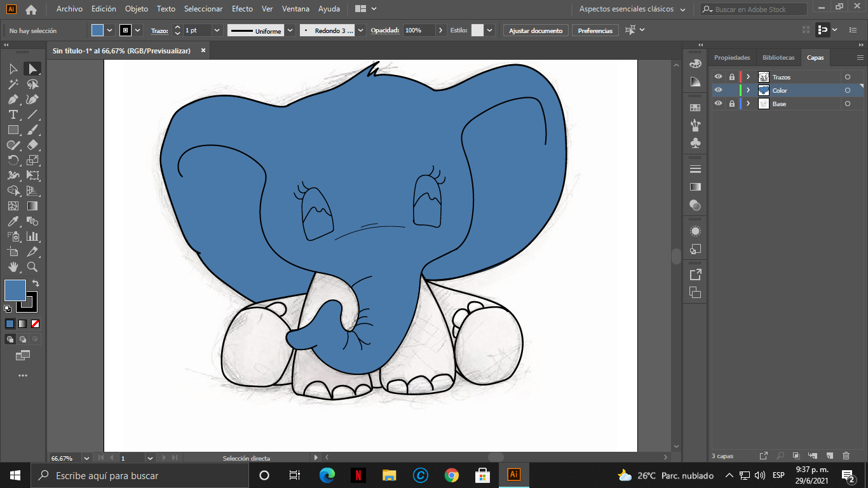Expand the Trazos layer contents
Screen dimensions: 868x488
[x=748, y=77]
